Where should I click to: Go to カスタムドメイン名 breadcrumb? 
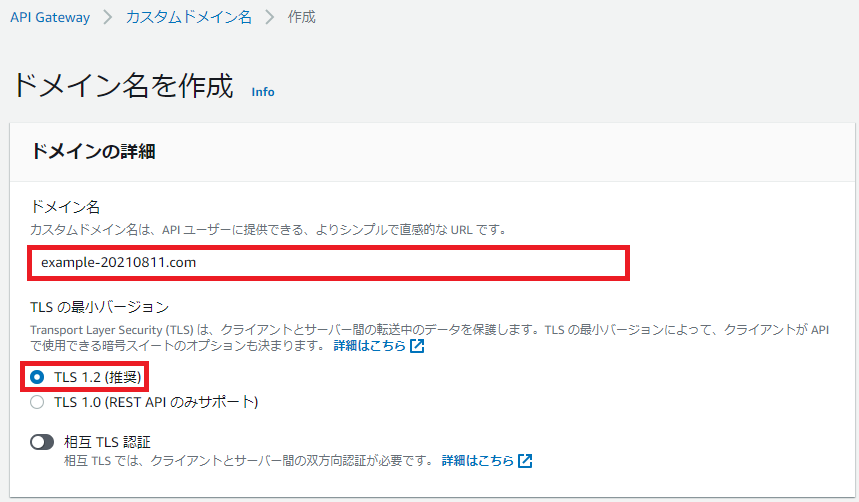pos(188,18)
